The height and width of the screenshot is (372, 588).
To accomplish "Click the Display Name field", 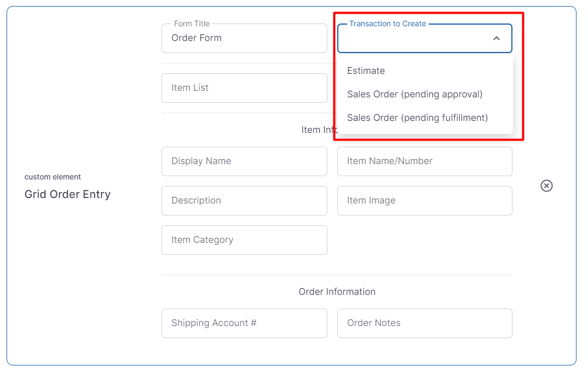I will click(x=244, y=161).
